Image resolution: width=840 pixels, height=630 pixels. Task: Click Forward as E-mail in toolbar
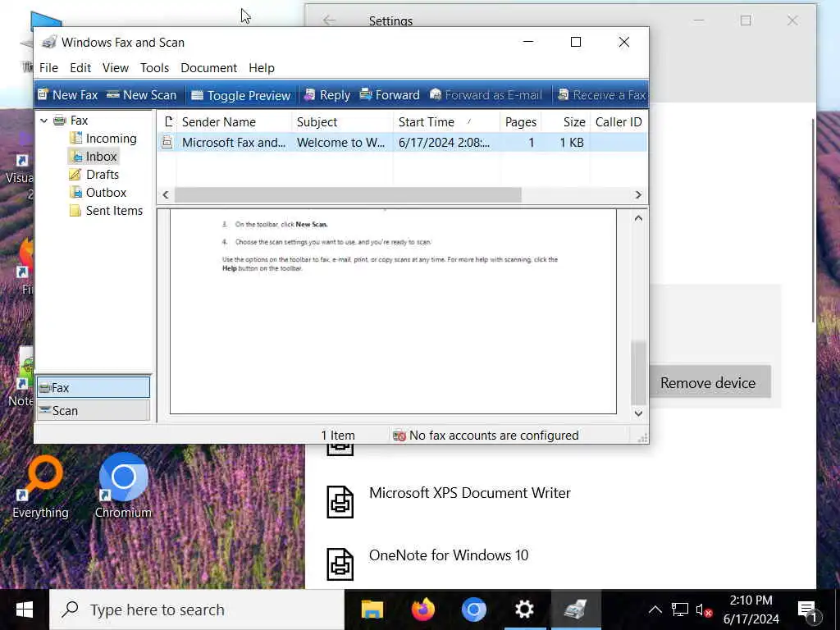coord(486,95)
